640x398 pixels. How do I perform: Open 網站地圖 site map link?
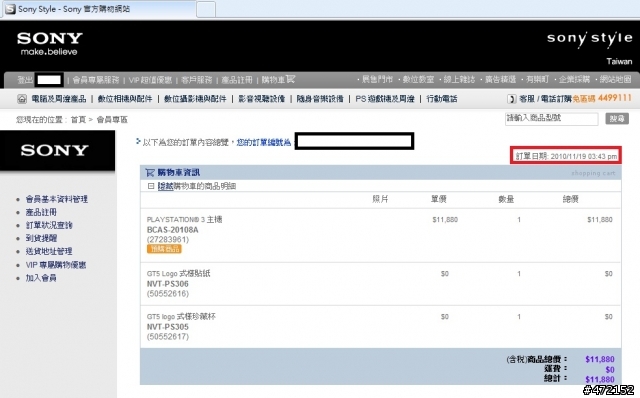(x=616, y=79)
